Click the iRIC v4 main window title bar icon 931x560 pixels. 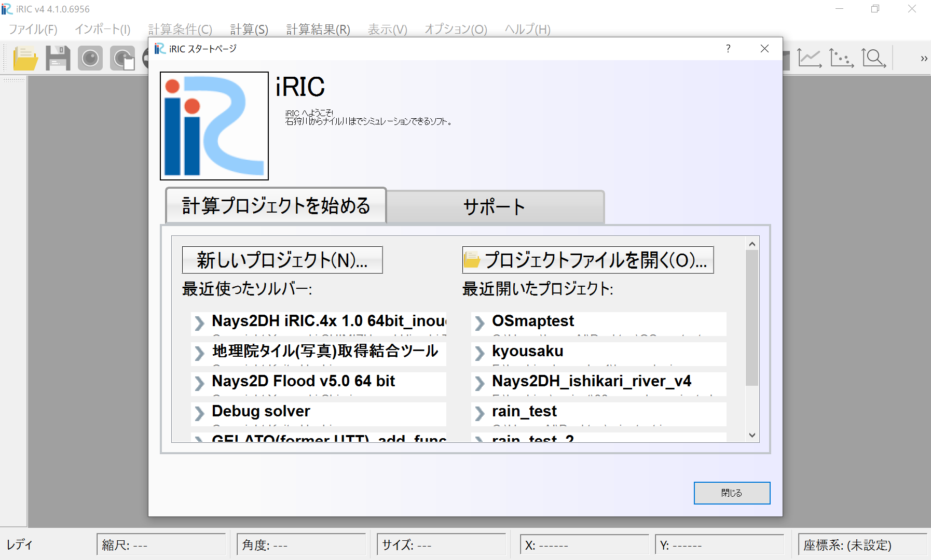(7, 9)
